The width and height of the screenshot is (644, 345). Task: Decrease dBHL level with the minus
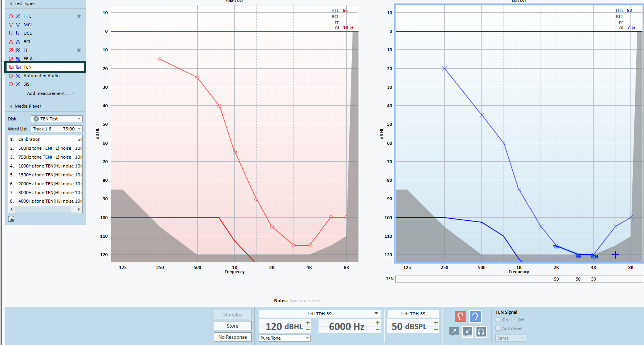coord(308,330)
